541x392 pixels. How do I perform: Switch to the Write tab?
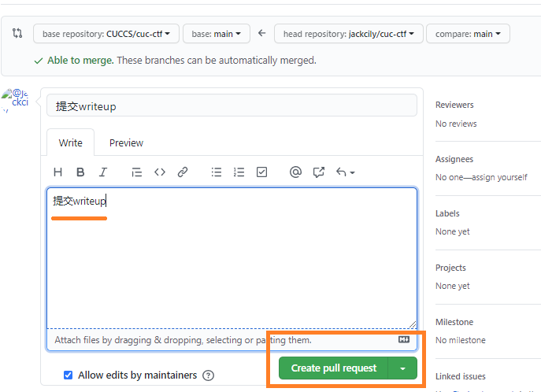[70, 142]
